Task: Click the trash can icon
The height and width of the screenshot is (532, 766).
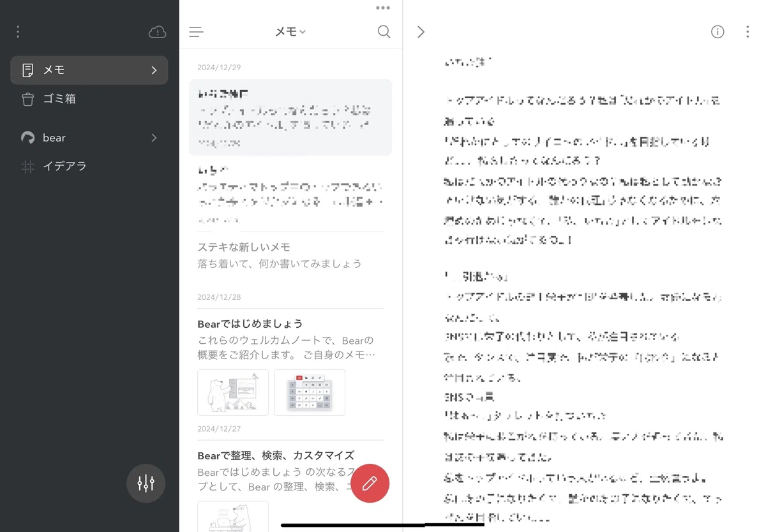Action: (x=27, y=99)
